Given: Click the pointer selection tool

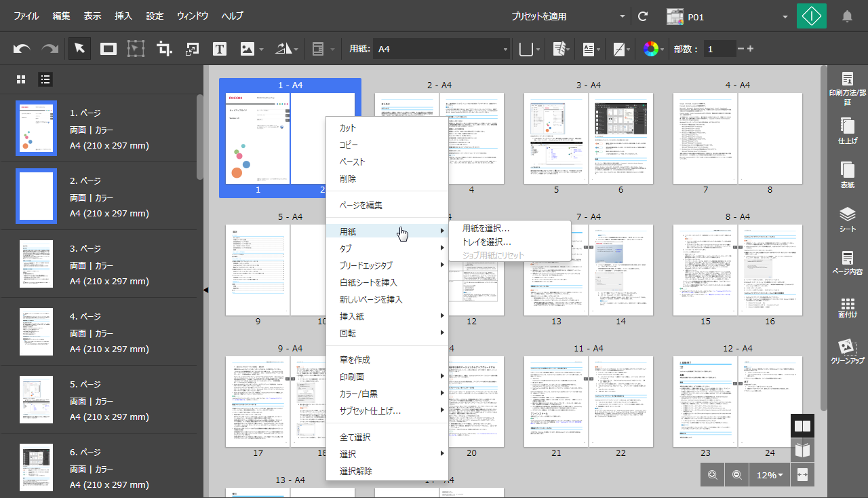Looking at the screenshot, I should (x=79, y=49).
